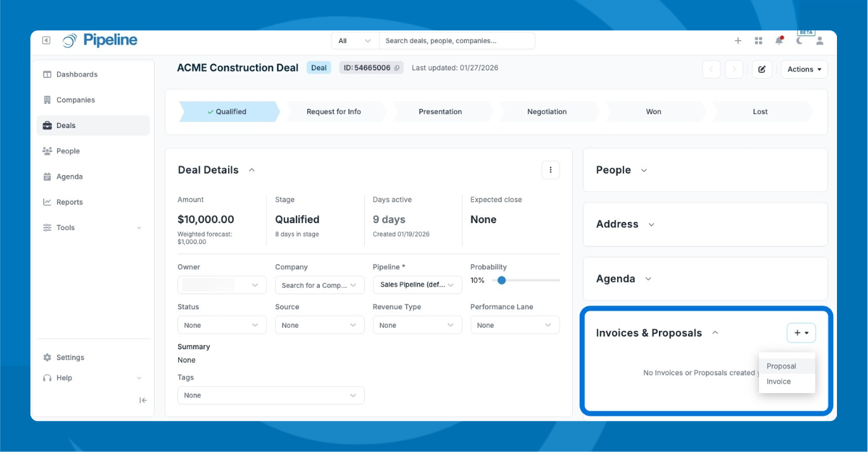868x452 pixels.
Task: Click the edit deal pencil icon
Action: [x=762, y=69]
